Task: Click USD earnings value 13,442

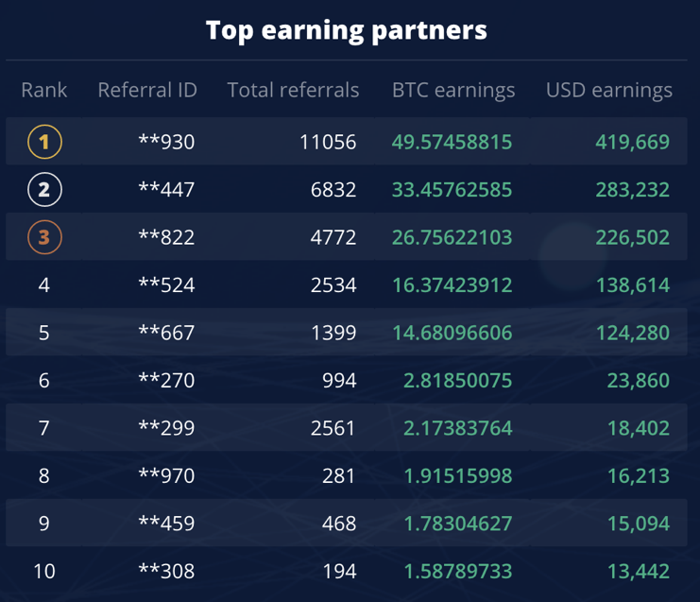Action: pos(638,571)
